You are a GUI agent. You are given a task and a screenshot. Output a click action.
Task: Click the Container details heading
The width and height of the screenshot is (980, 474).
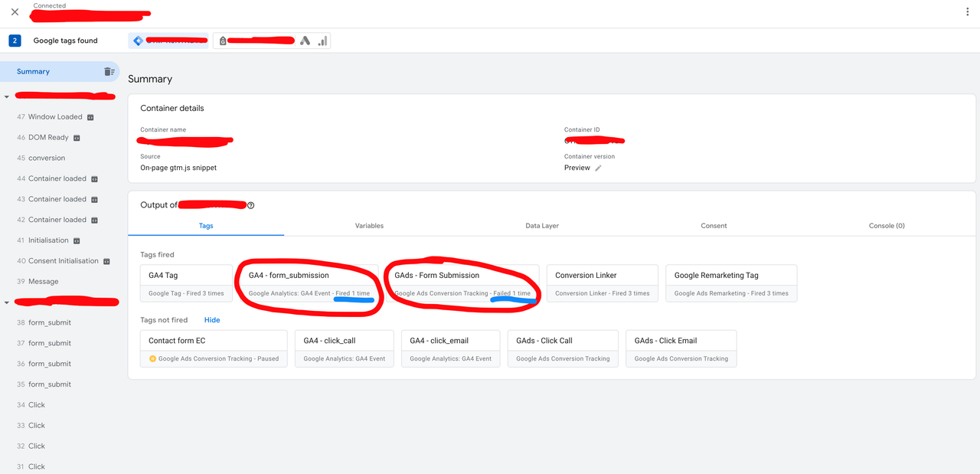[x=172, y=109]
